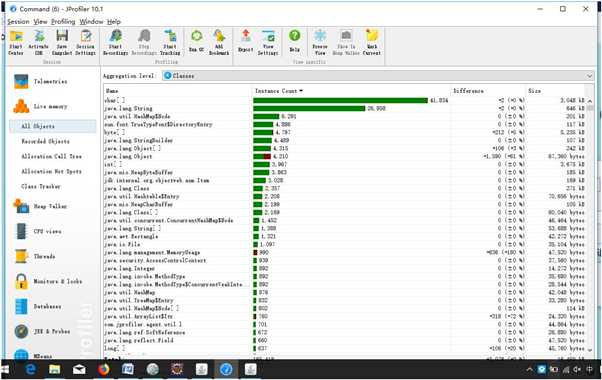The width and height of the screenshot is (602, 380).
Task: Select the java.io.File row
Action: 345,245
